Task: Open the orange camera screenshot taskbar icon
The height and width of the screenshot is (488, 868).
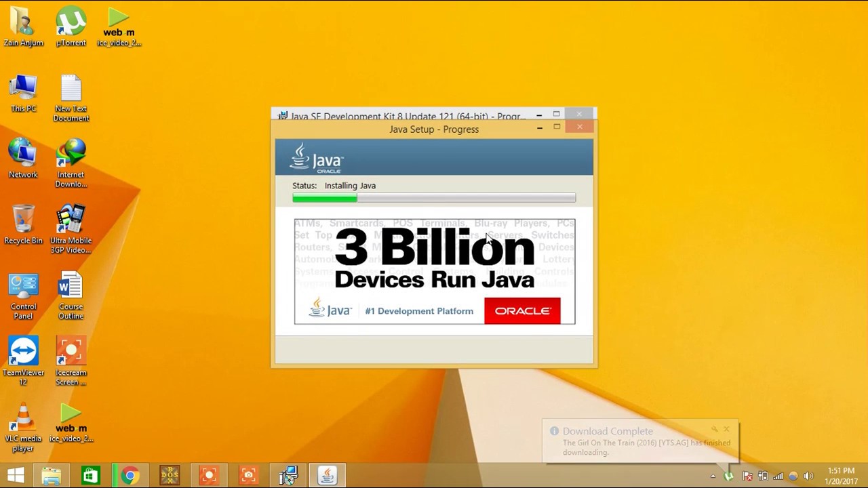Action: coord(248,475)
